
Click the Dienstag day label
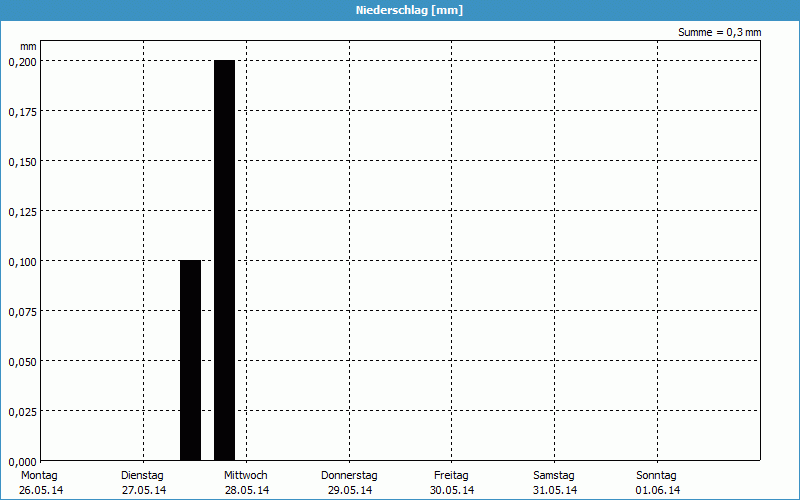tap(142, 476)
